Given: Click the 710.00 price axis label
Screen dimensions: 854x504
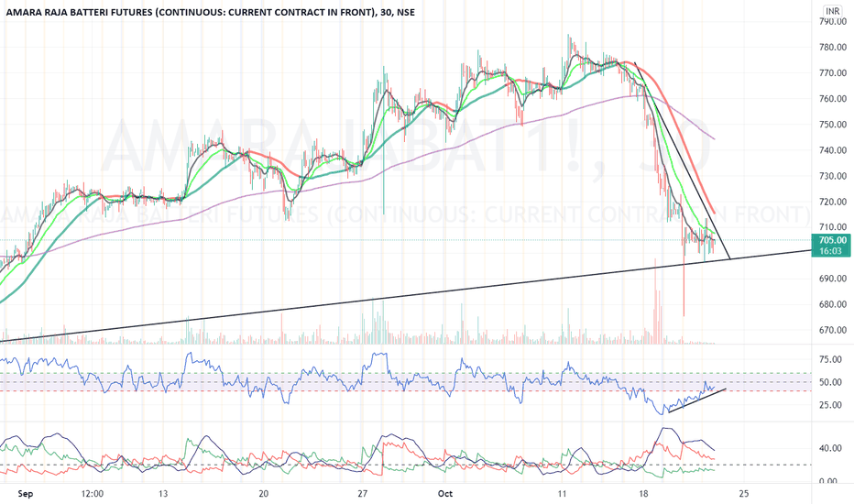Looking at the screenshot, I should coord(833,226).
